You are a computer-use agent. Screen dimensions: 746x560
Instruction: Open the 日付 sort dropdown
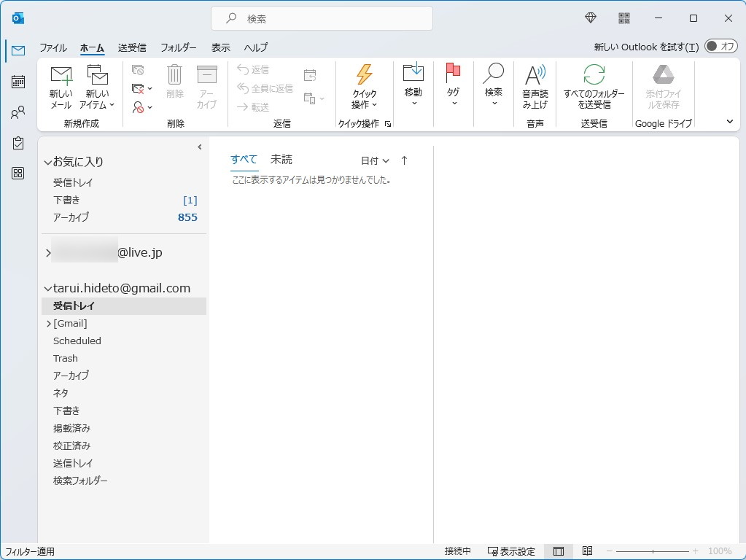(374, 160)
